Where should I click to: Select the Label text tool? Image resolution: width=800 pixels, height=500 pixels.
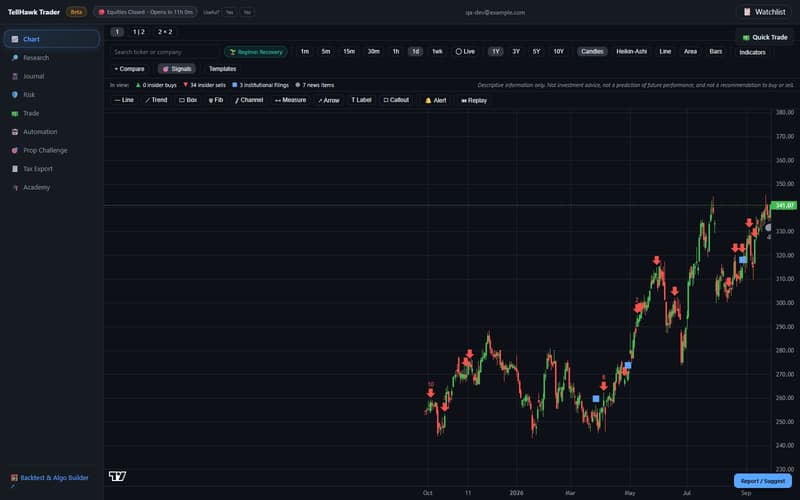click(361, 100)
